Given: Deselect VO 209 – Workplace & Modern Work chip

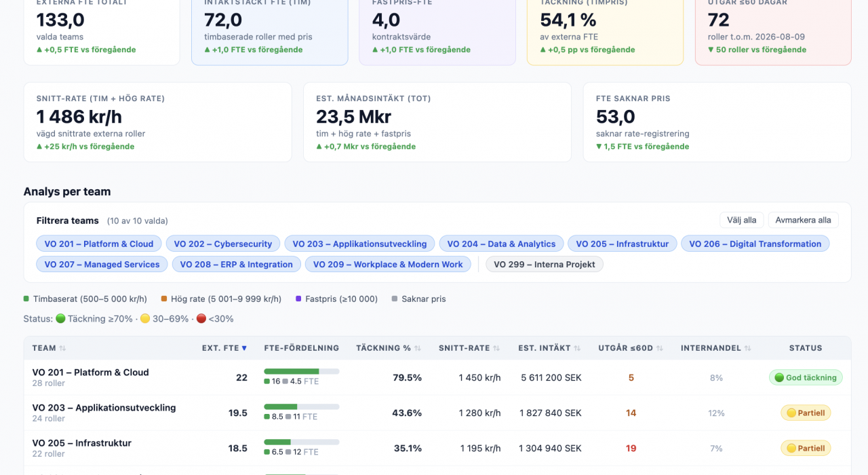Looking at the screenshot, I should pyautogui.click(x=388, y=265).
